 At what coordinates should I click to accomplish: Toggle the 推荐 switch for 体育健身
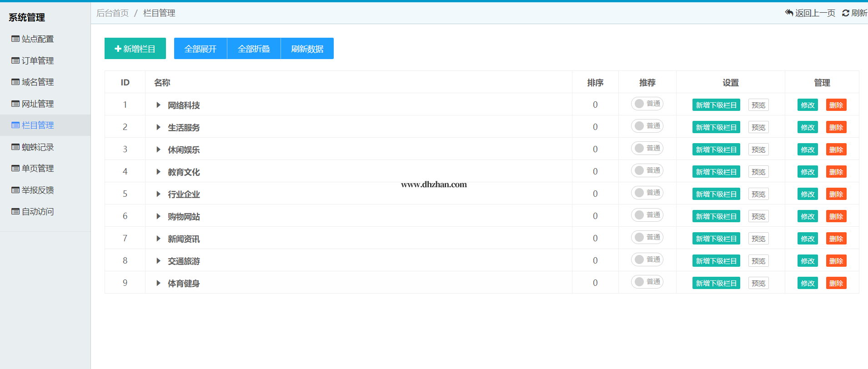(x=647, y=282)
